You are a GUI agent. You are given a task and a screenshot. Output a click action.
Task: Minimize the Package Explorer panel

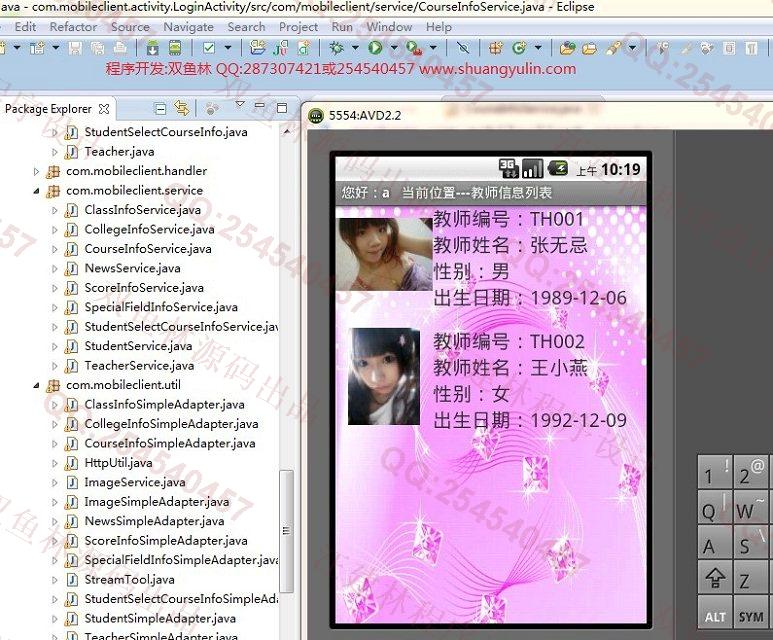point(260,106)
